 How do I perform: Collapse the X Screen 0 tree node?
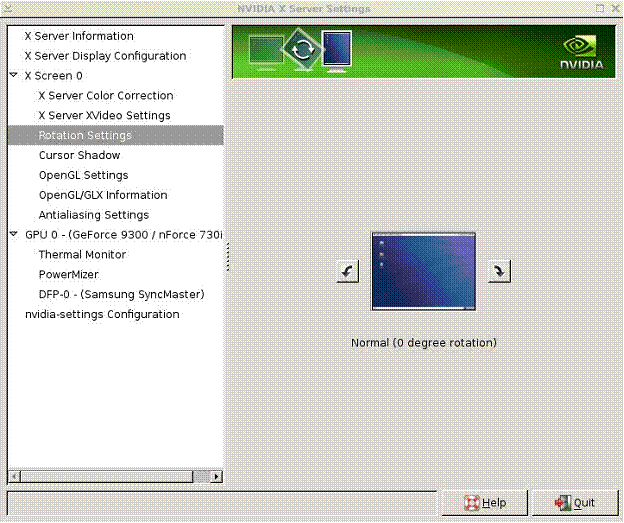[14, 75]
